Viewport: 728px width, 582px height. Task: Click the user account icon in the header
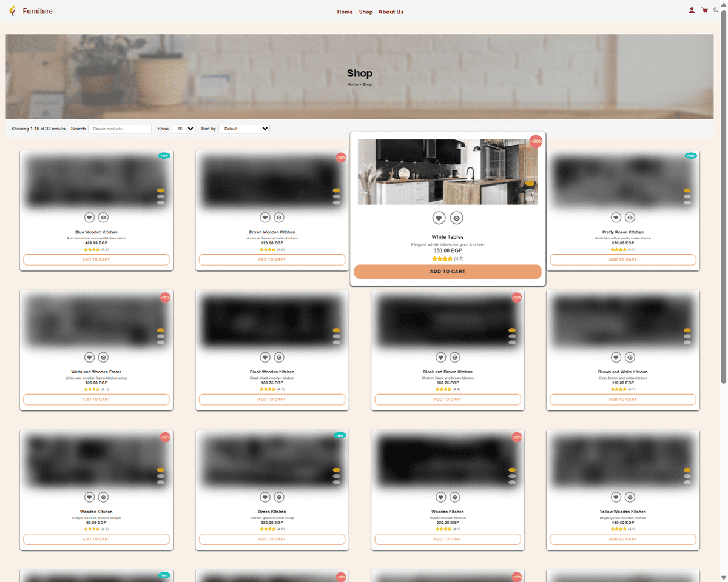692,10
